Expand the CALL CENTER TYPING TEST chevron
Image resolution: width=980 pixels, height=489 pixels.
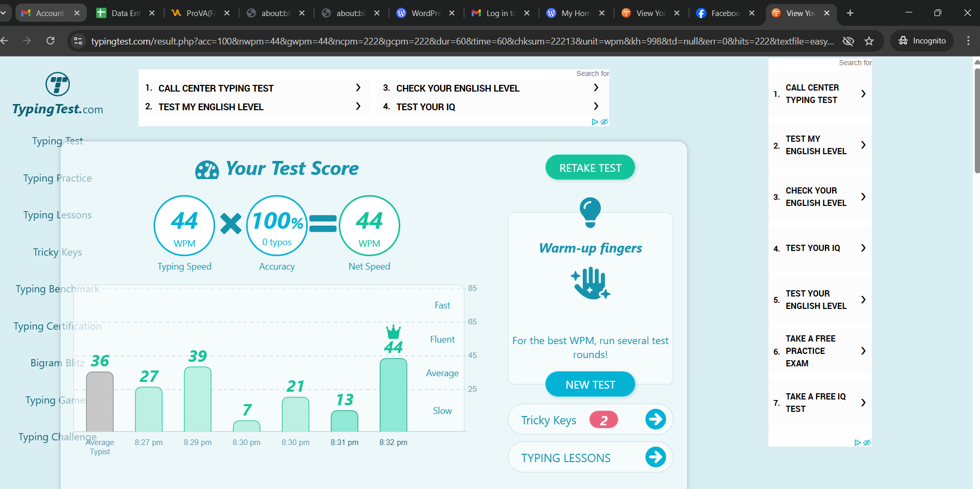coord(863,94)
